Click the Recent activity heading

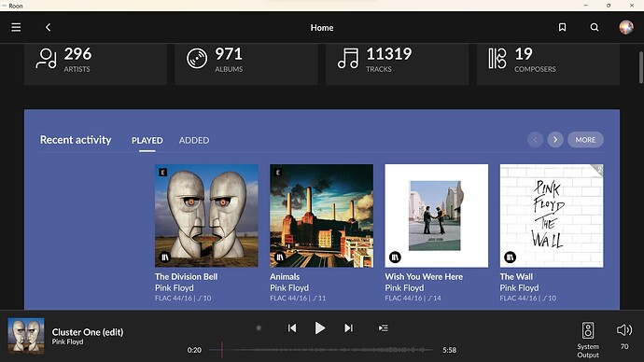(x=76, y=140)
